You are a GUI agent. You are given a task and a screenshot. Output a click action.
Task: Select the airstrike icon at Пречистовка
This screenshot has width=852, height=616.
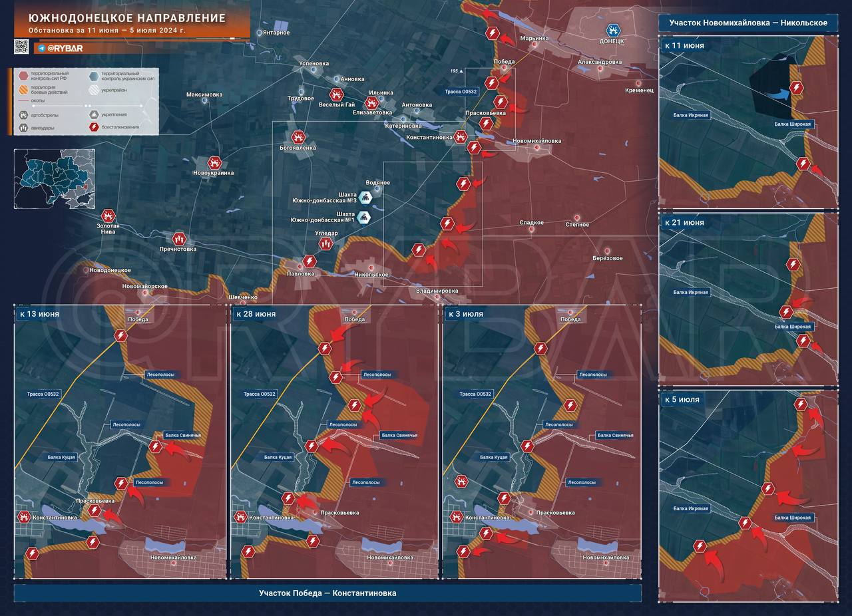click(178, 238)
